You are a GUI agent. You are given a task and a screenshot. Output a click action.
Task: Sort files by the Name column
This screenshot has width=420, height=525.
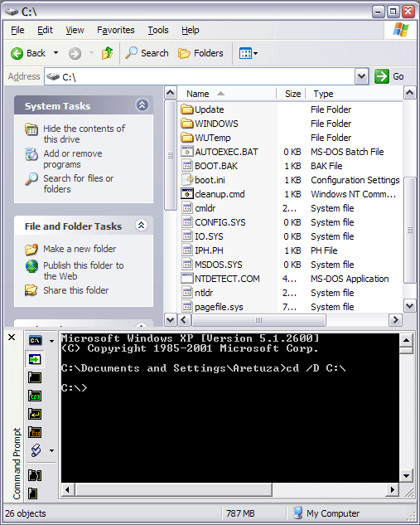click(x=227, y=94)
